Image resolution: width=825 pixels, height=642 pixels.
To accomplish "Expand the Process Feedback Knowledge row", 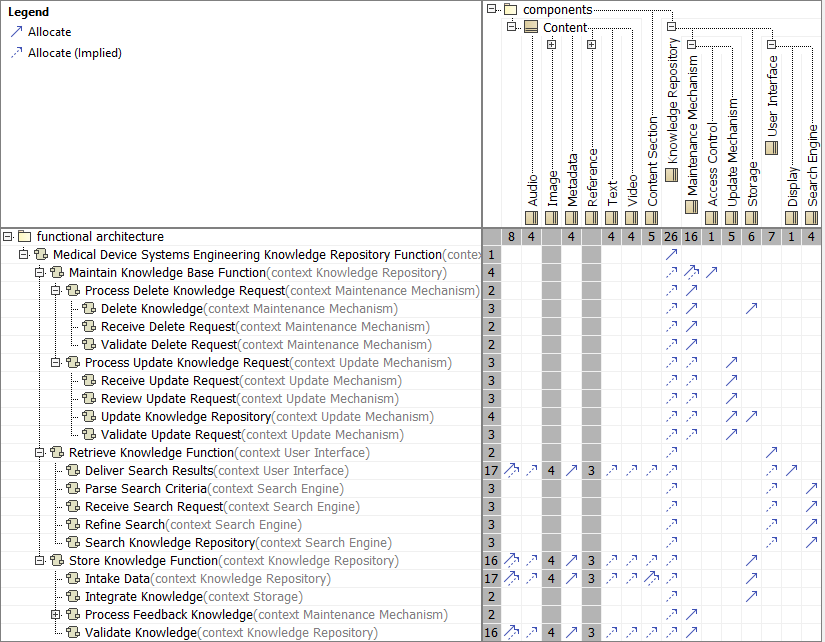I will point(56,615).
